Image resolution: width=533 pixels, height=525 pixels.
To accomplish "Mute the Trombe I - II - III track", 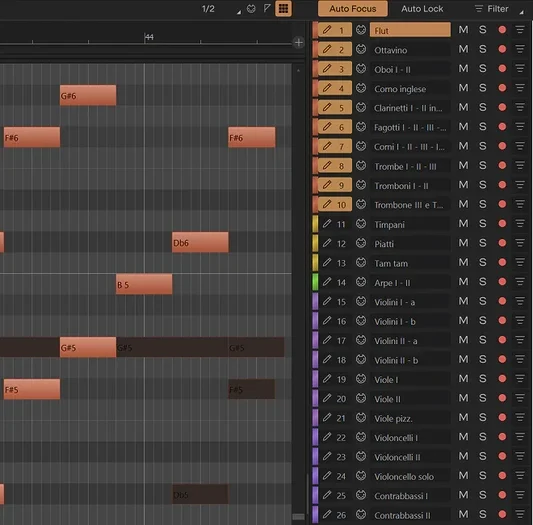I will click(463, 165).
